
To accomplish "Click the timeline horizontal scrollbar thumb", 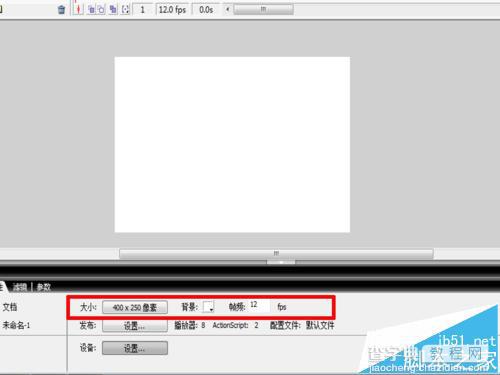I will click(x=263, y=9).
